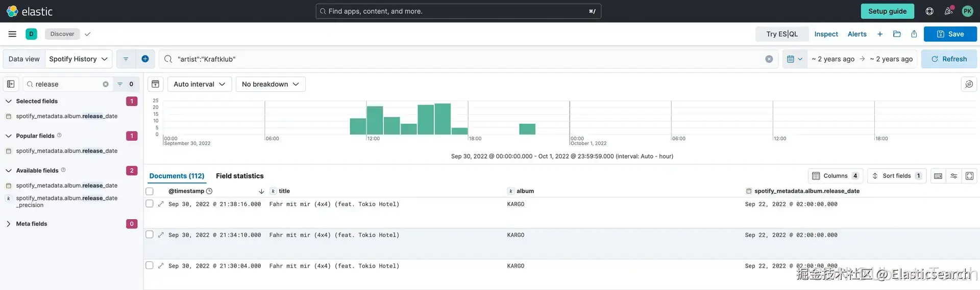Screen dimensions: 980x290
Task: Click the add filter plus icon
Action: pyautogui.click(x=145, y=59)
